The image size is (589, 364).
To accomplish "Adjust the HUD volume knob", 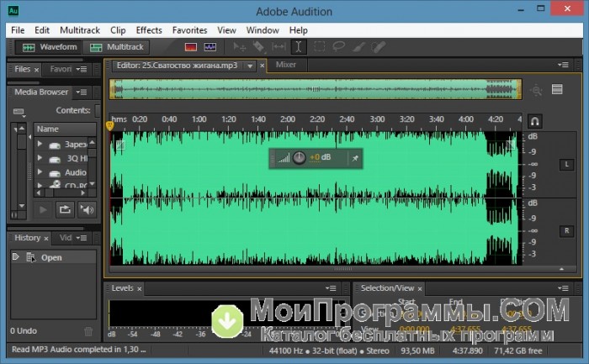I will point(299,158).
